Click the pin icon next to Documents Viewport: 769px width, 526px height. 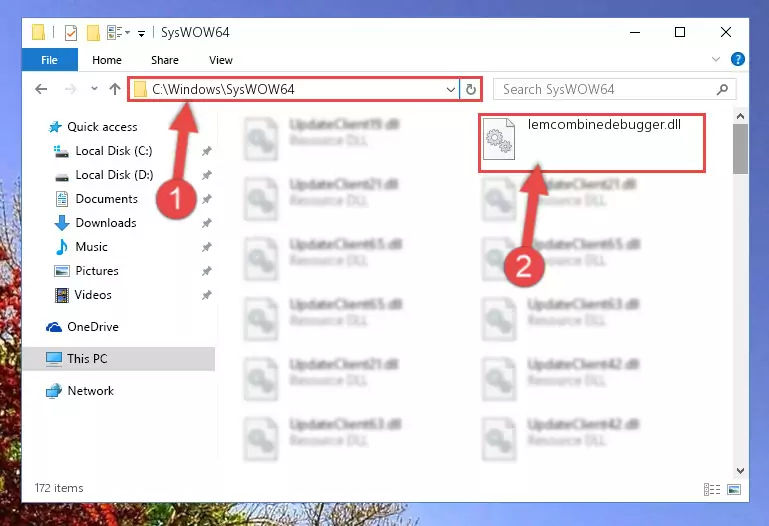pyautogui.click(x=206, y=199)
